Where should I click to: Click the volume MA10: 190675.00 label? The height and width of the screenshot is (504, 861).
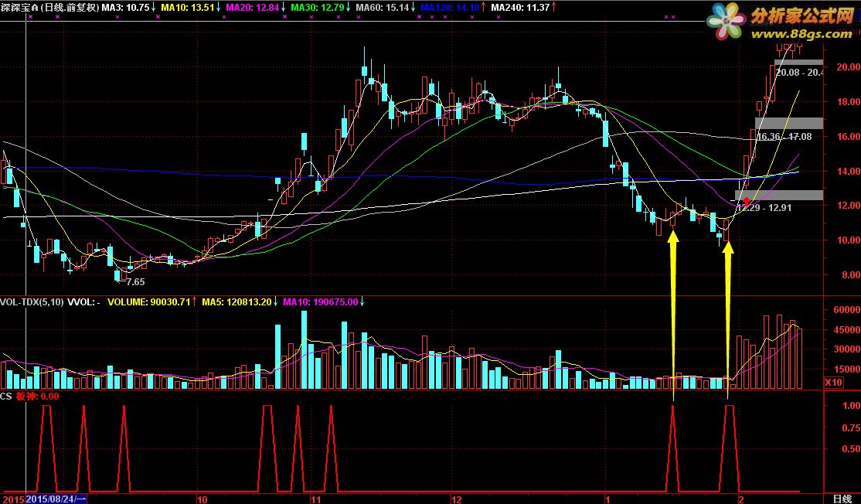pos(322,302)
